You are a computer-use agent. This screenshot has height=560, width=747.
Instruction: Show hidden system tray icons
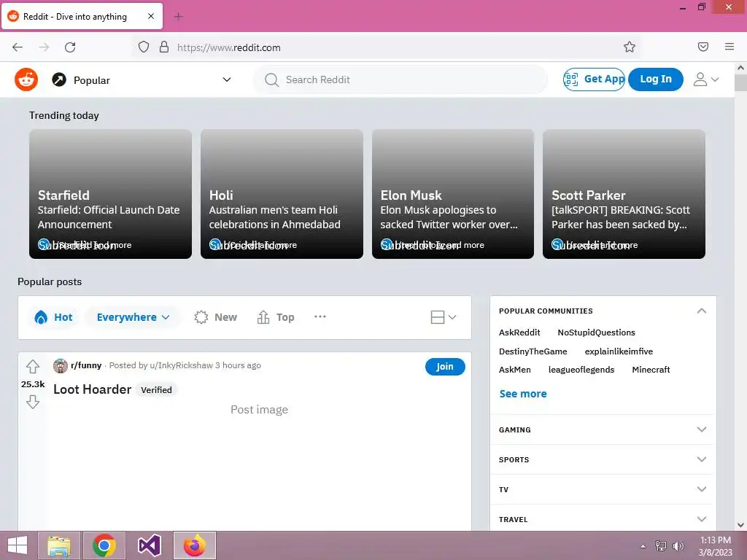pyautogui.click(x=643, y=546)
